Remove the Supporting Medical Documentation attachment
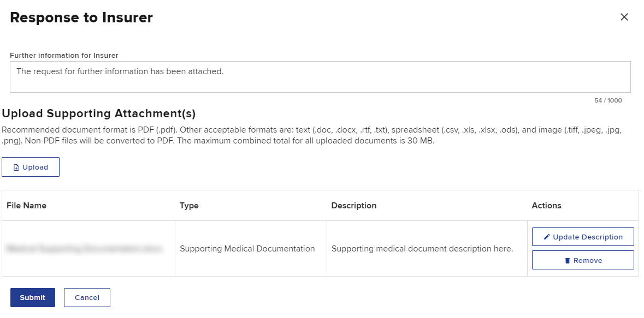644x318 pixels. coord(582,260)
